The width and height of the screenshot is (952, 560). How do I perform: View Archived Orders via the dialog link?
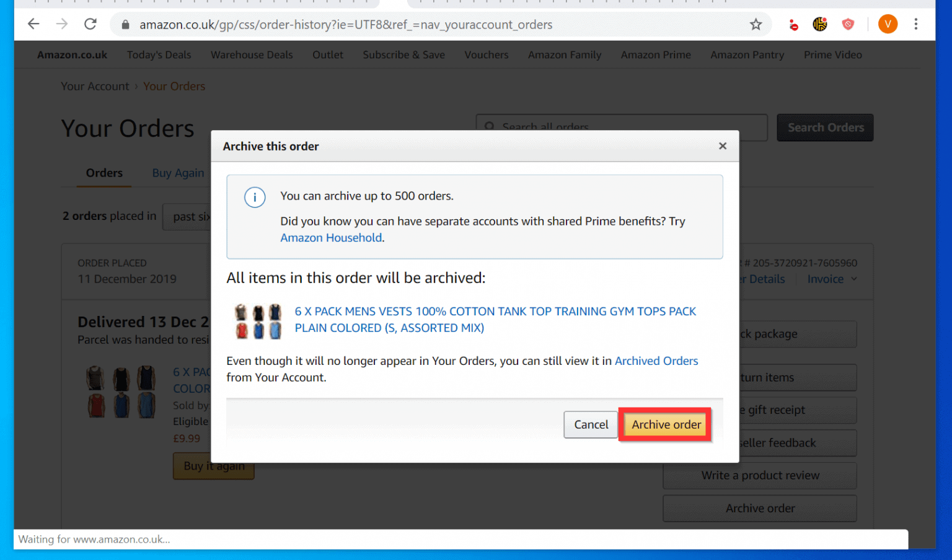click(x=656, y=361)
